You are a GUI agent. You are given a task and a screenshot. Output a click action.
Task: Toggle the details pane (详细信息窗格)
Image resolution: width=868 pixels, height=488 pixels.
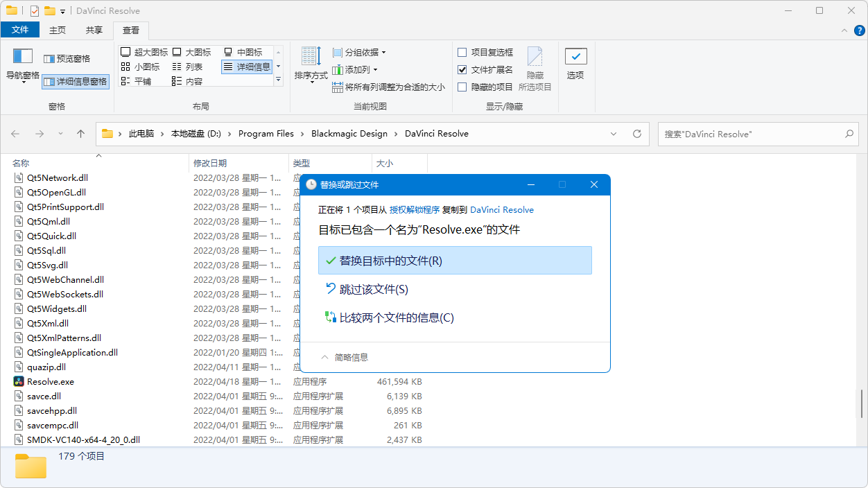point(75,81)
